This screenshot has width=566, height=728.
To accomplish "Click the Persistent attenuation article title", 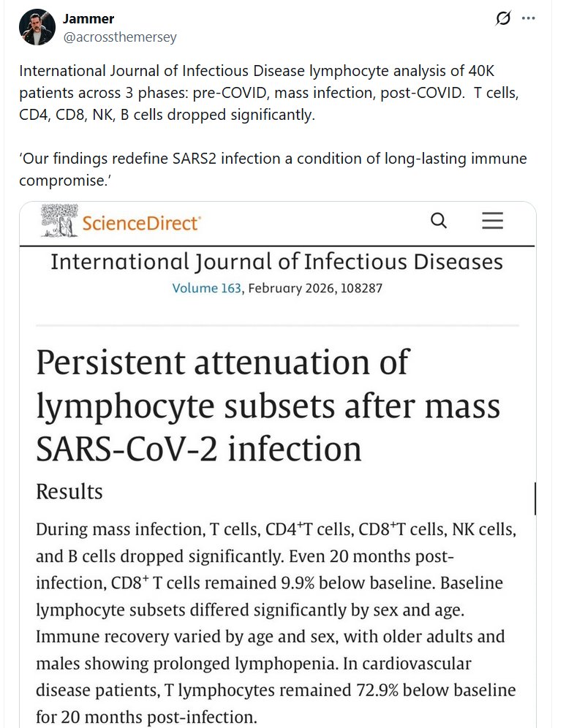I will point(268,405).
